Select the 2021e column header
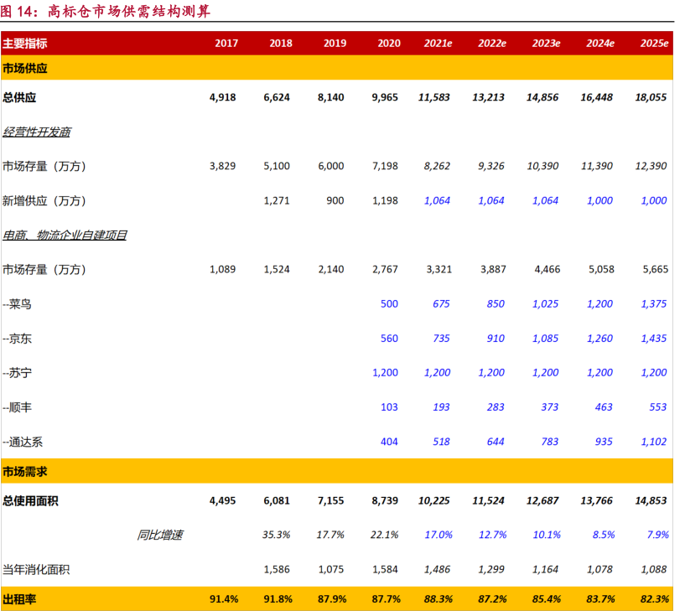Viewport: 685px width, 616px height. pos(437,44)
